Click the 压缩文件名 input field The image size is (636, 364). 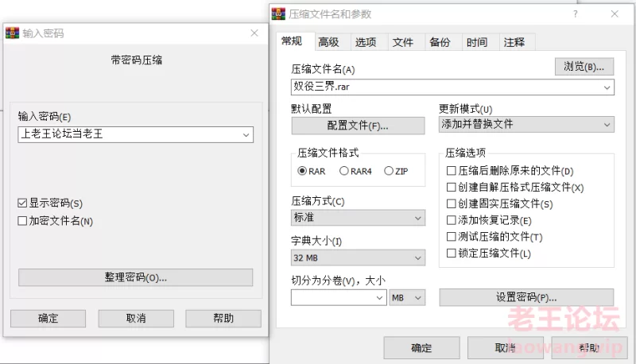pos(452,87)
